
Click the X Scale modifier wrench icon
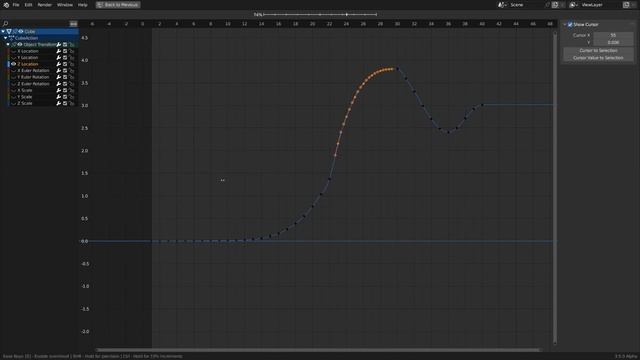click(58, 90)
